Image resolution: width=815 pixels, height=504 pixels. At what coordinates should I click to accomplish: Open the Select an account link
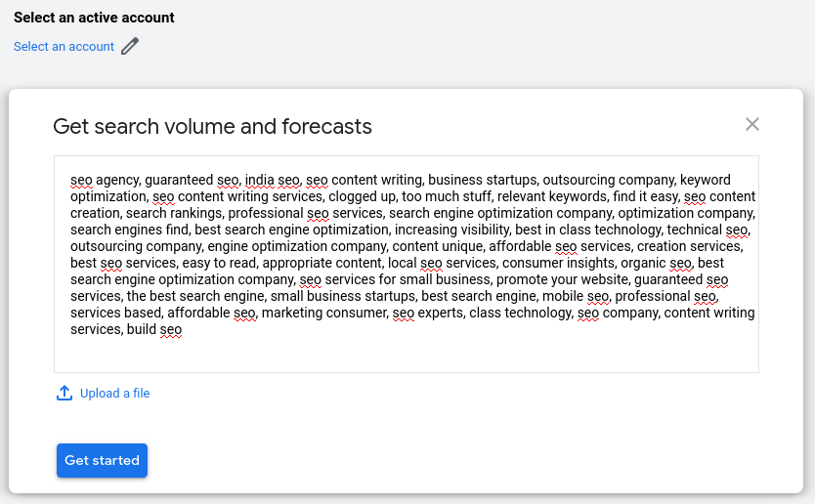point(64,46)
